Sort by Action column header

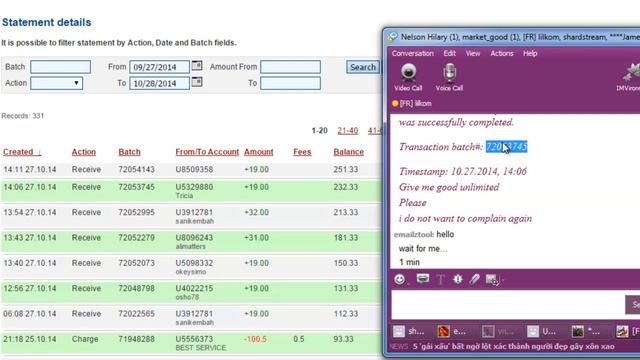click(x=84, y=152)
